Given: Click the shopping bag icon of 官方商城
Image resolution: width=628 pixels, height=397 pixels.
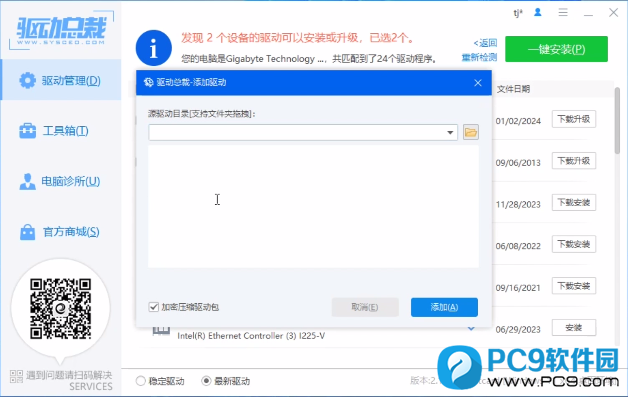Looking at the screenshot, I should (x=27, y=232).
